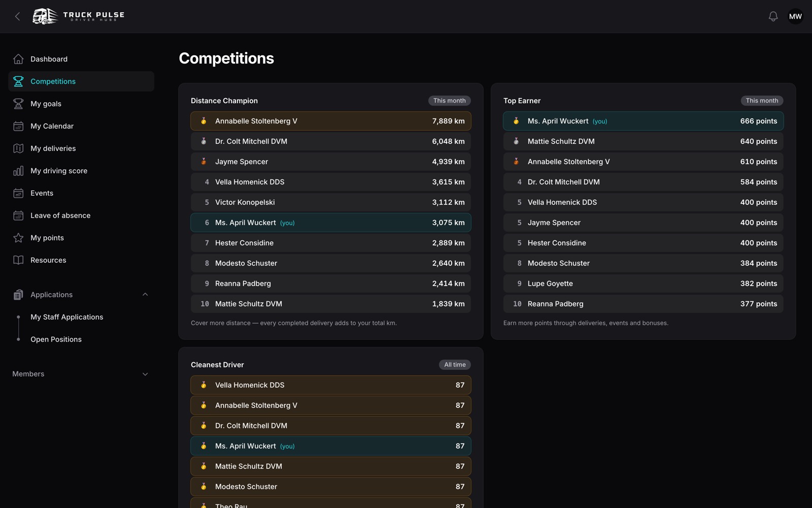This screenshot has height=508, width=812.
Task: Click the back arrow icon
Action: click(18, 16)
